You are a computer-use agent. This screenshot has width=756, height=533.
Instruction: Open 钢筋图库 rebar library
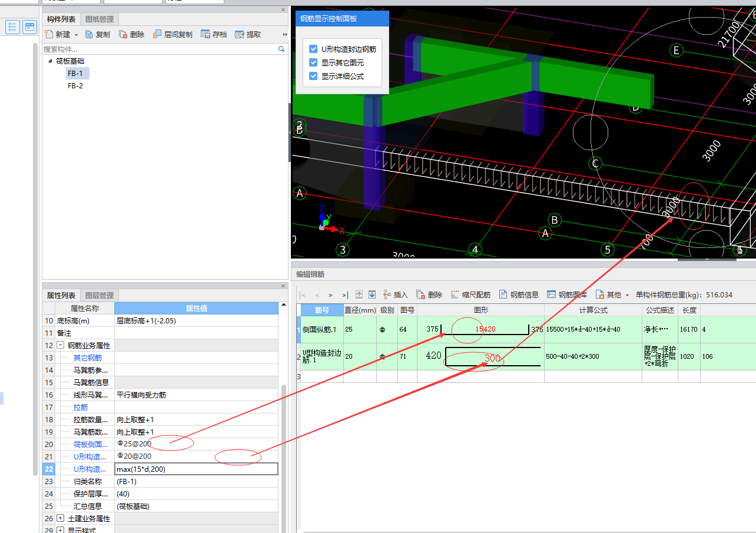click(x=567, y=294)
